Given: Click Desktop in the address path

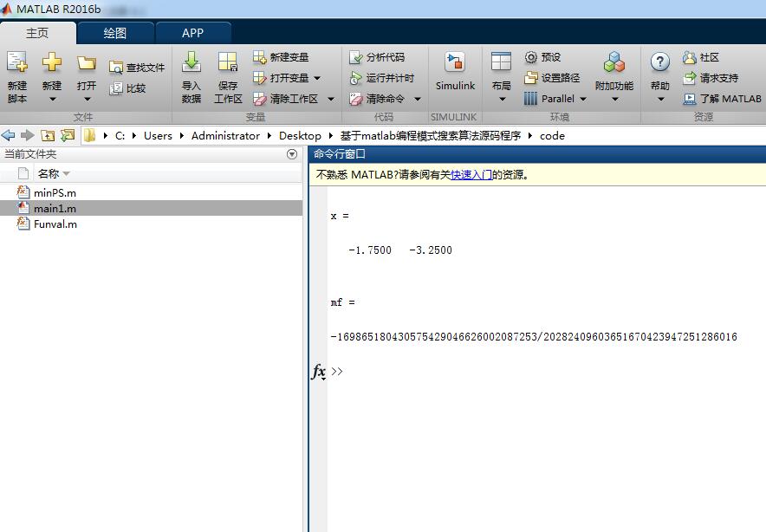Looking at the screenshot, I should pyautogui.click(x=300, y=136).
